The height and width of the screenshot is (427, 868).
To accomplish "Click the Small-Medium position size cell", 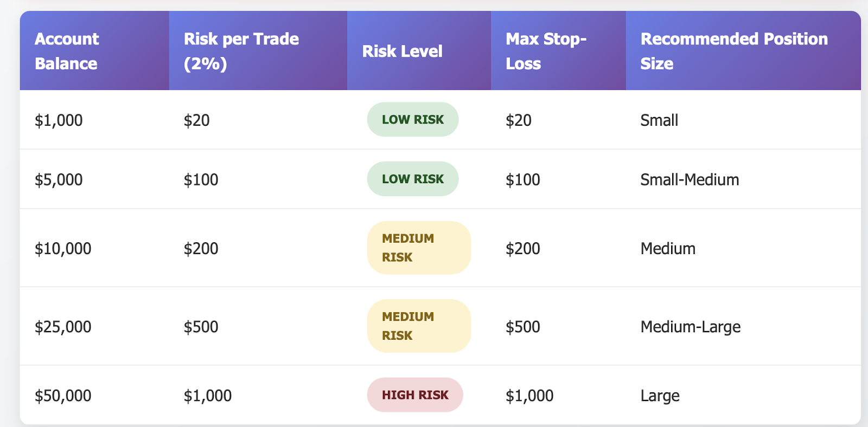I will 690,180.
